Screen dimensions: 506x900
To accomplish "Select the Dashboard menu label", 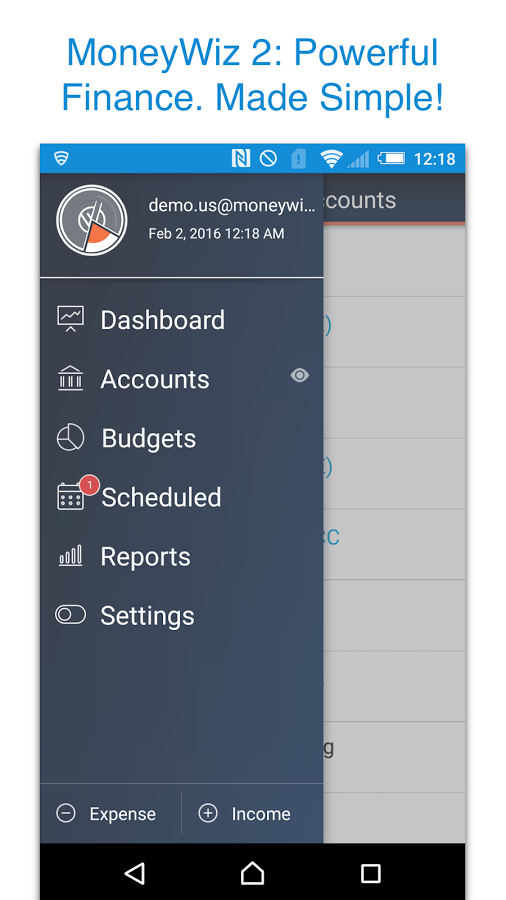I will 162,320.
